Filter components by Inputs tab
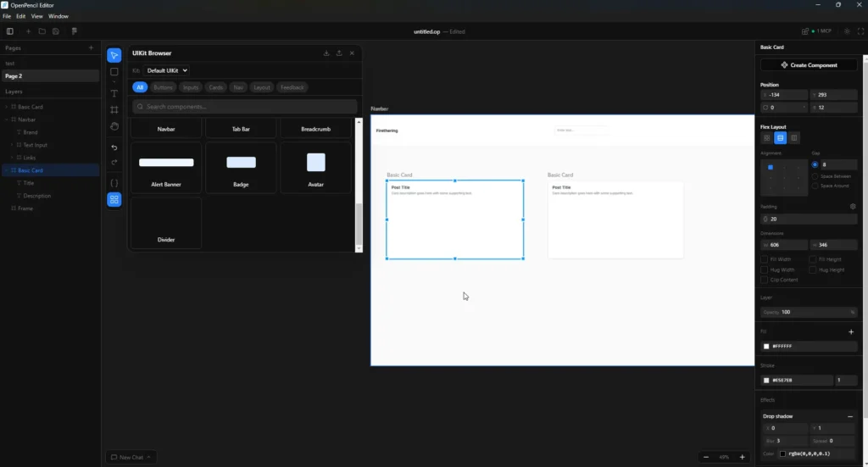The image size is (868, 467). (x=191, y=87)
